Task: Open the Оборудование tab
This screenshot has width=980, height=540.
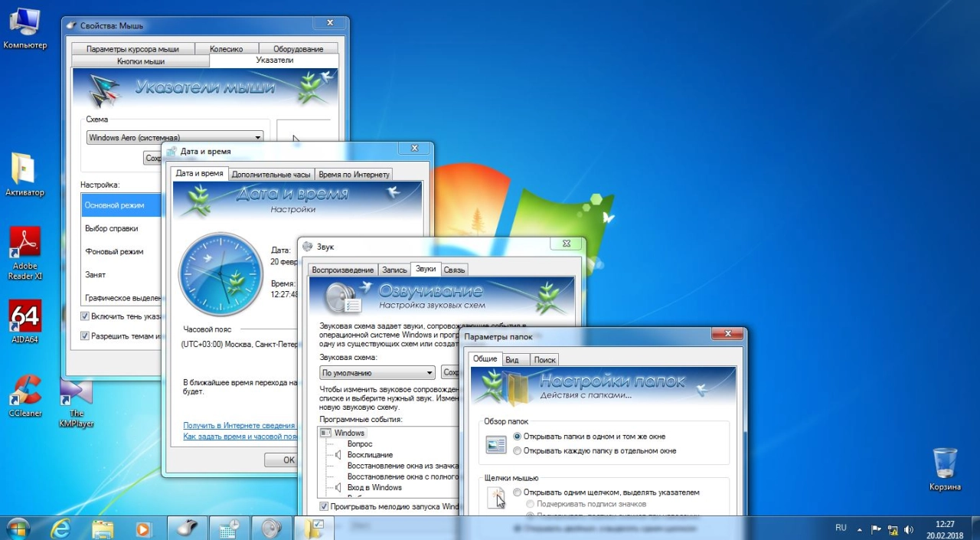Action: coord(299,49)
